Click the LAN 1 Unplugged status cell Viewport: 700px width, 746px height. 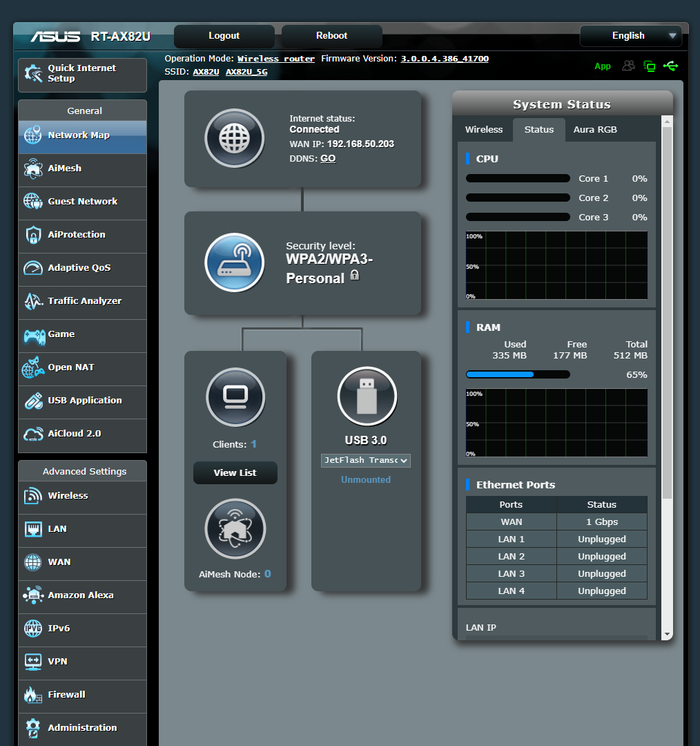pyautogui.click(x=602, y=539)
